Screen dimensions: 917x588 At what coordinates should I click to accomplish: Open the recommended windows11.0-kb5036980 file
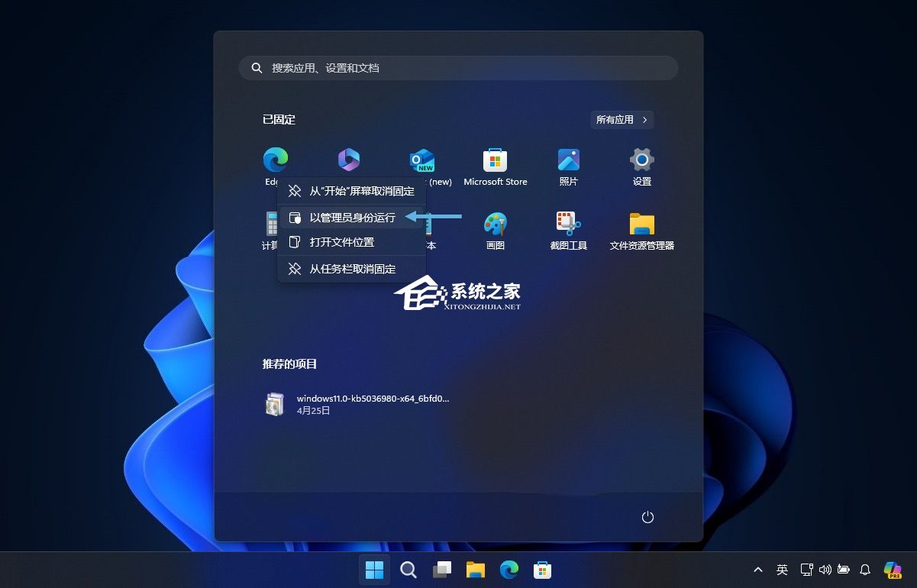point(357,404)
